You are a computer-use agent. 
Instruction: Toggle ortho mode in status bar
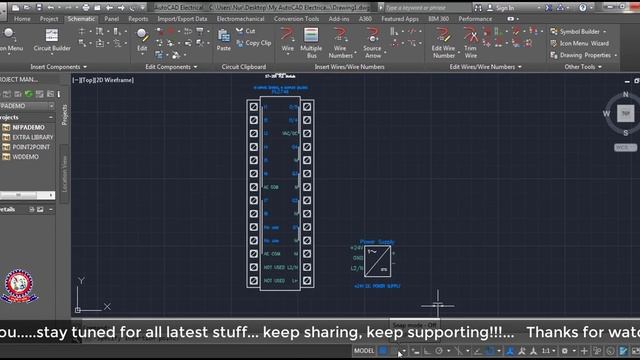427,351
